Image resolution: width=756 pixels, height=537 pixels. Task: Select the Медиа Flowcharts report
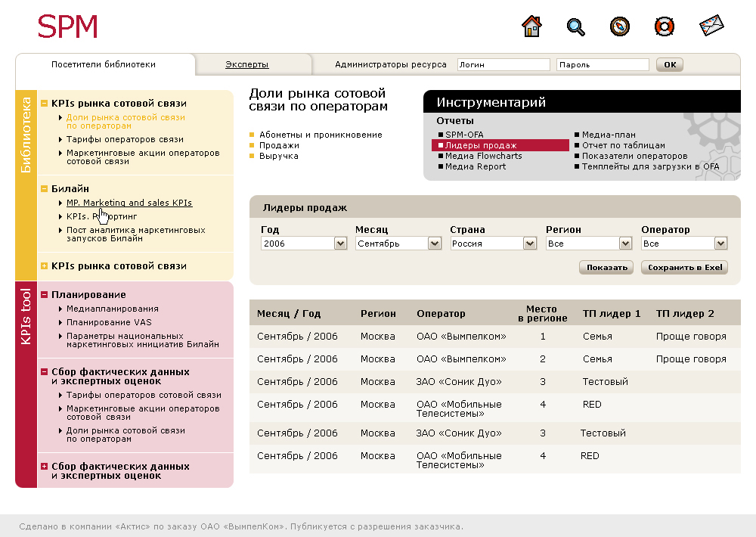pyautogui.click(x=483, y=156)
